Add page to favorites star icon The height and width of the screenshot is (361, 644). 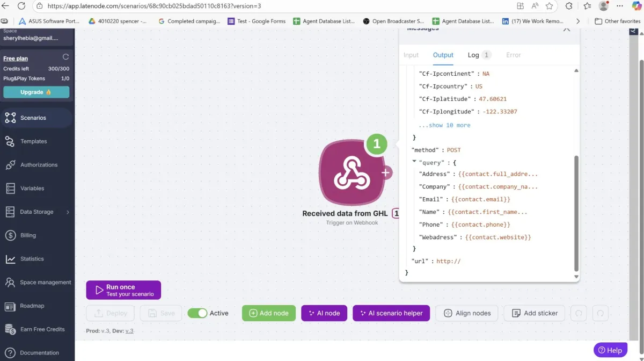click(x=549, y=6)
